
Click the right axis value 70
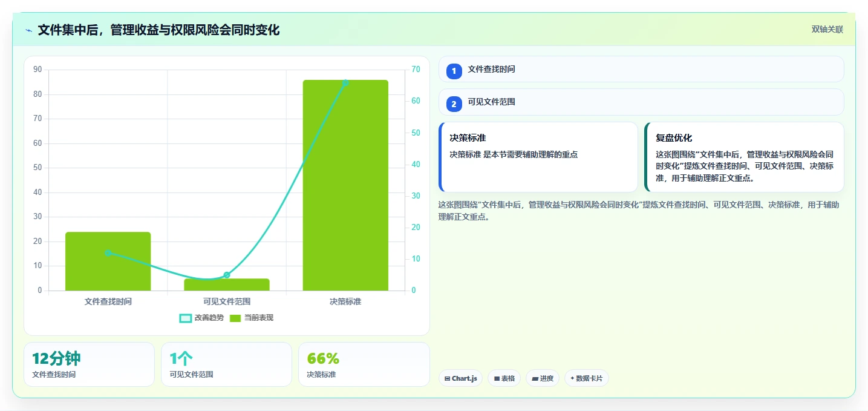click(416, 70)
